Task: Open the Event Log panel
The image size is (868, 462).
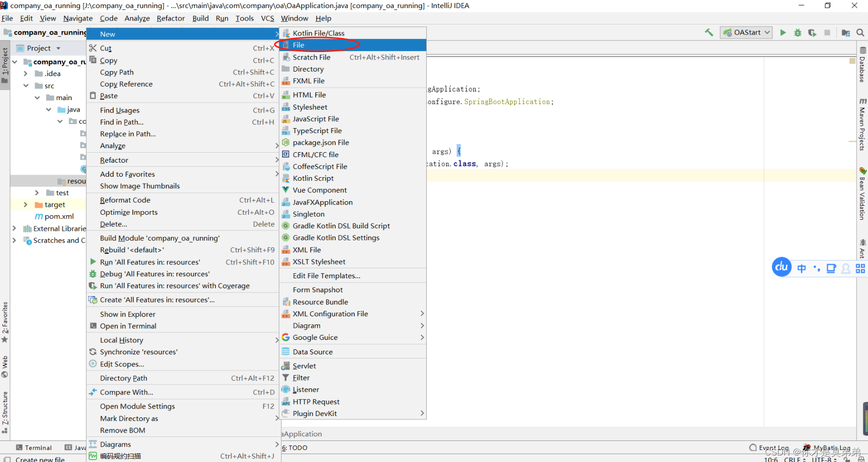Action: [769, 447]
